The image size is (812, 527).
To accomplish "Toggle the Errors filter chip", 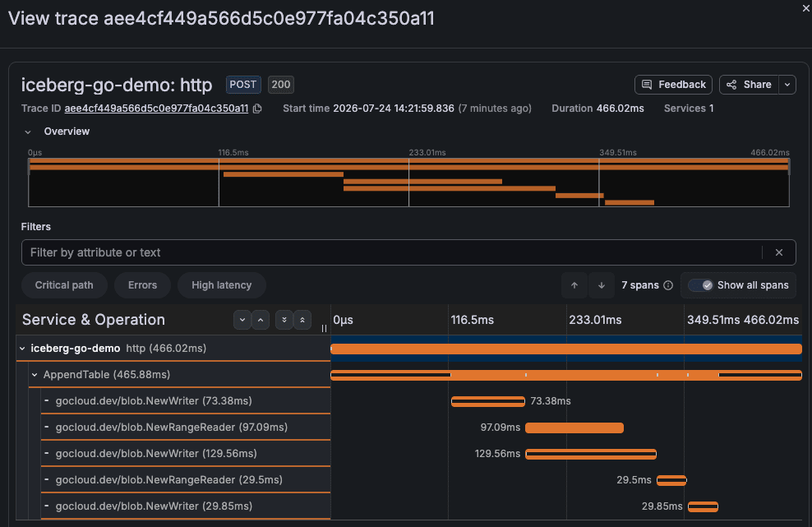I will (142, 285).
